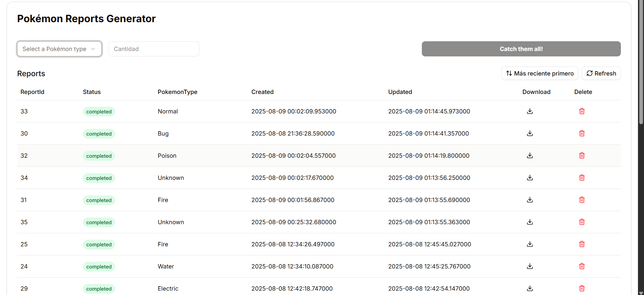Click the Updated column header
Screen dimensions: 644x295
point(400,92)
